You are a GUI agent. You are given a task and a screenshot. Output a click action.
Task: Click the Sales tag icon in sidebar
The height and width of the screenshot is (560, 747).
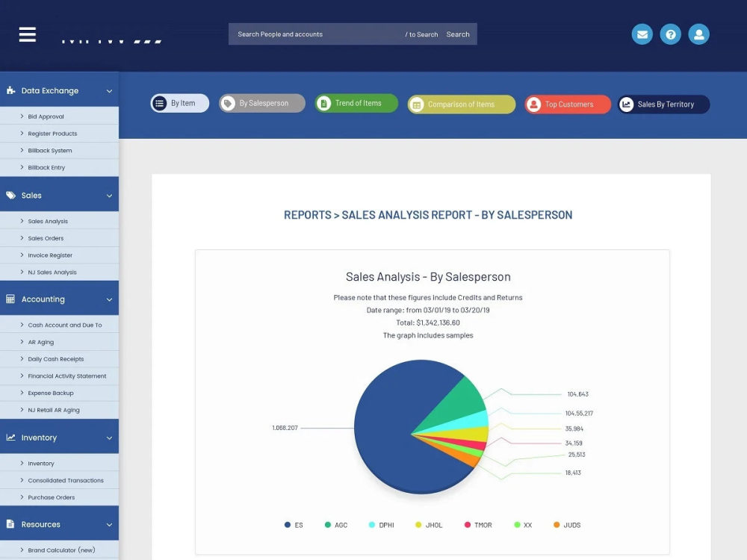[x=10, y=194]
